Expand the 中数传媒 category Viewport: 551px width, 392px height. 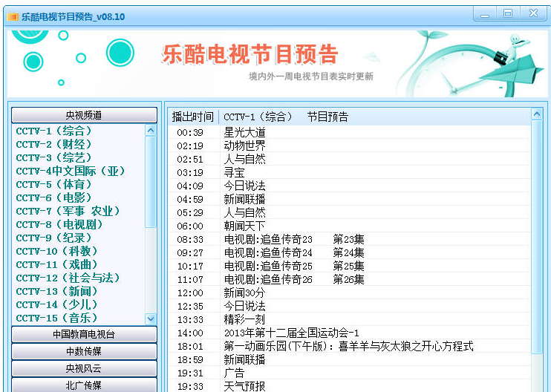tap(84, 351)
